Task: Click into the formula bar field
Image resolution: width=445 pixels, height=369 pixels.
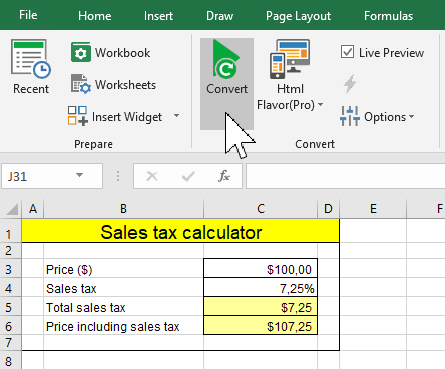Action: coord(346,176)
